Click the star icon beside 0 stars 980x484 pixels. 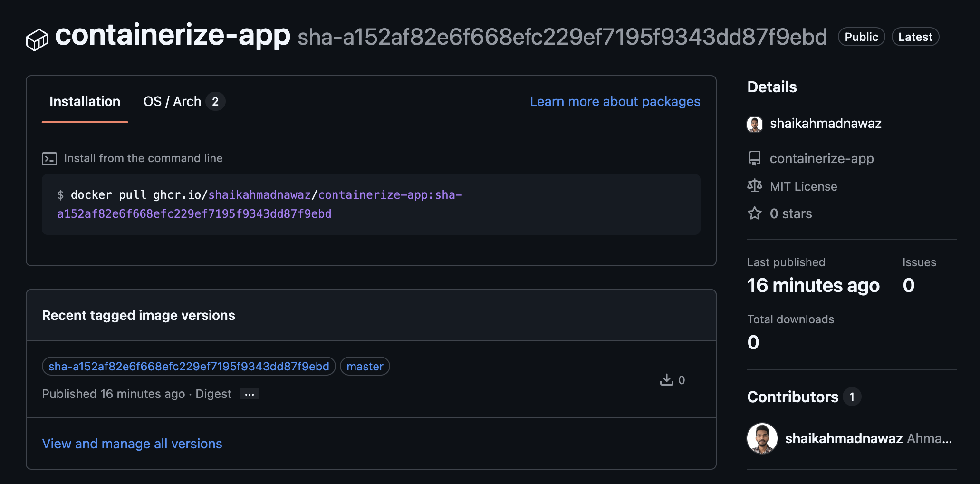click(x=754, y=213)
